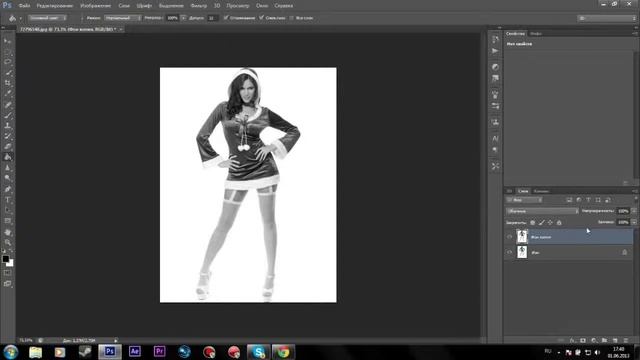Screen dimensions: 640x360
Task: Open layer opacity slider arrow
Action: (634, 211)
